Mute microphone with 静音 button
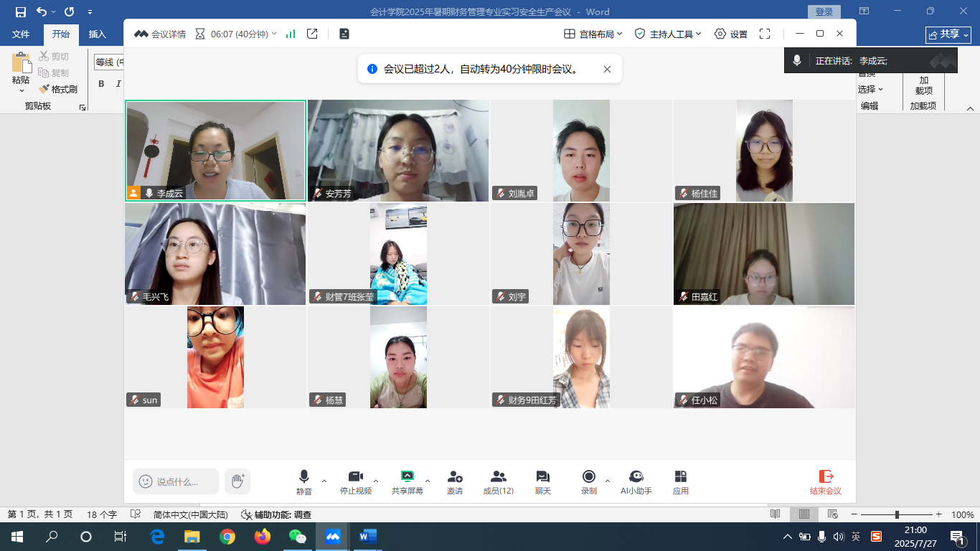Screen dimensions: 980x551 click(303, 478)
